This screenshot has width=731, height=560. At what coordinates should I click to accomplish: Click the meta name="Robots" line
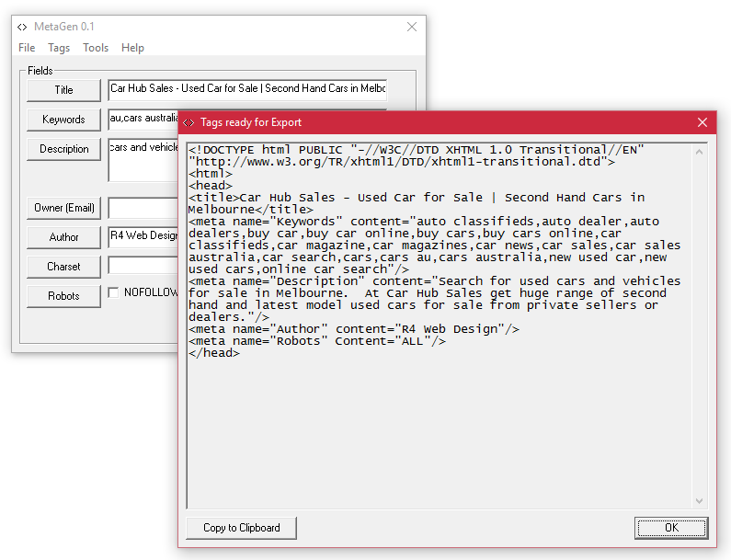(x=317, y=341)
